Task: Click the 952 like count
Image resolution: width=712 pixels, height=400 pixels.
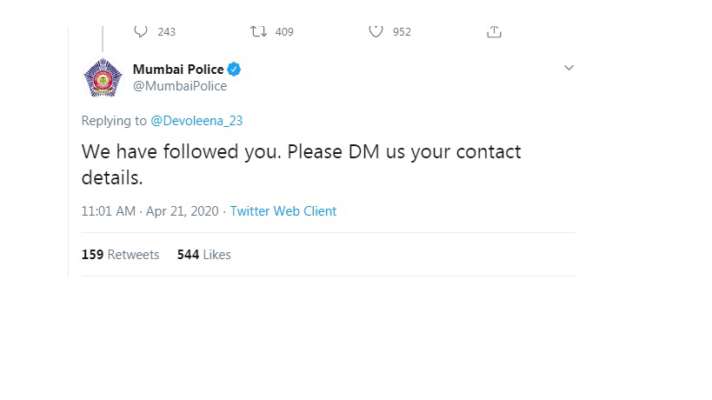Action: pos(402,32)
